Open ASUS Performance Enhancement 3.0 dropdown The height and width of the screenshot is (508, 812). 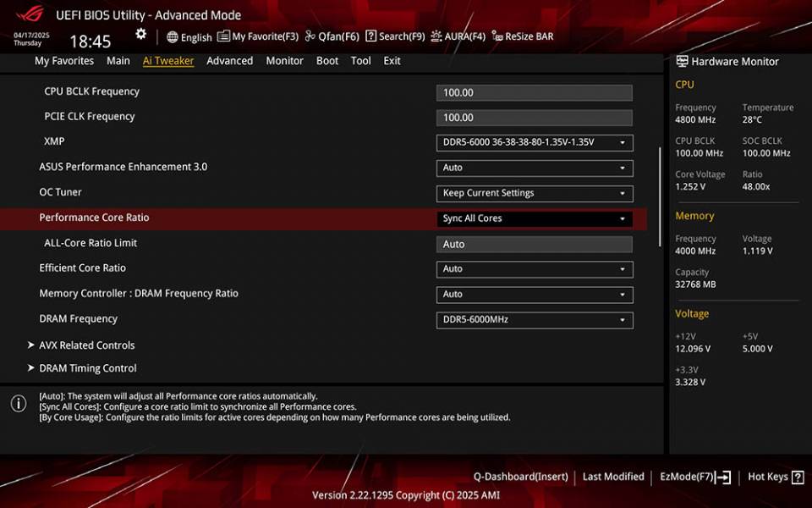[x=535, y=168]
